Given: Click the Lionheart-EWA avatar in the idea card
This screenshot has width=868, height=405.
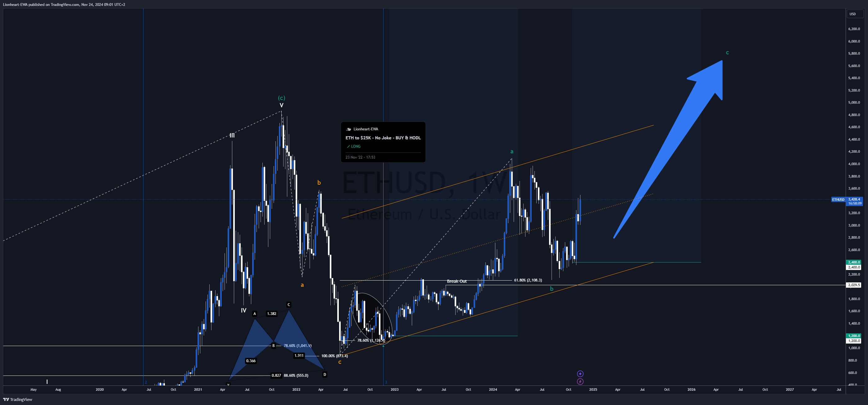Looking at the screenshot, I should (348, 129).
